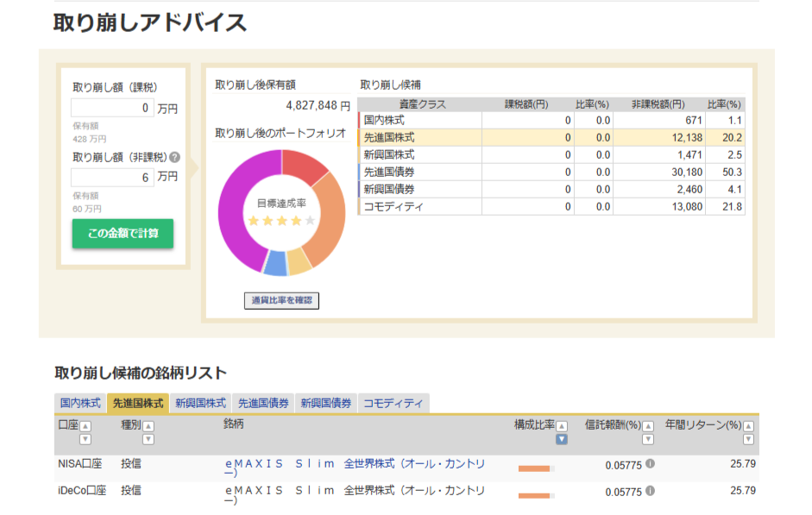This screenshot has height=515, width=812.
Task: Select the 先進国債券 row in candidates table
Action: 551,172
